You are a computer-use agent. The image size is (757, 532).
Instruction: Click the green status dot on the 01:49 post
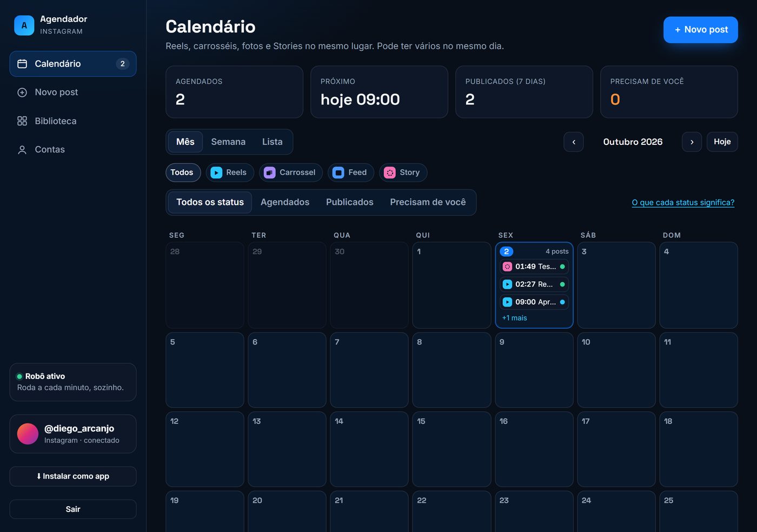(x=562, y=267)
